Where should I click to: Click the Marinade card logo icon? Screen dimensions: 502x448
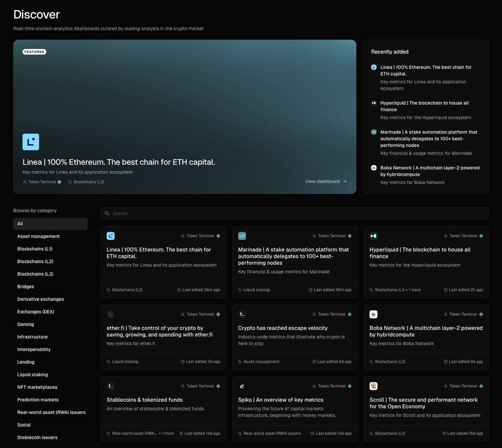[242, 236]
